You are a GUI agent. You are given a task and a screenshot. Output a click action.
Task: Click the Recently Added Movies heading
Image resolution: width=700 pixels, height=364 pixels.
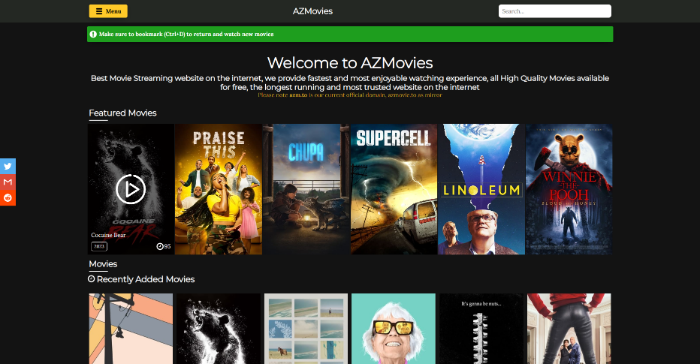pyautogui.click(x=146, y=279)
